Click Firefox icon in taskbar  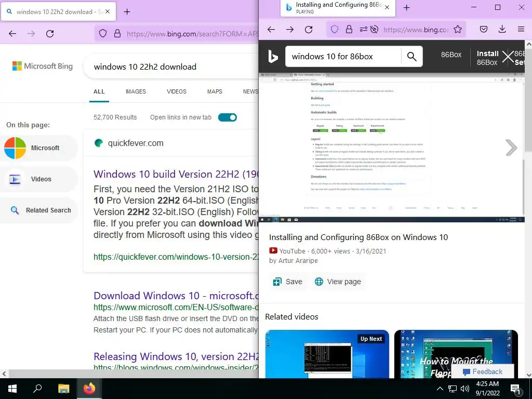89,389
